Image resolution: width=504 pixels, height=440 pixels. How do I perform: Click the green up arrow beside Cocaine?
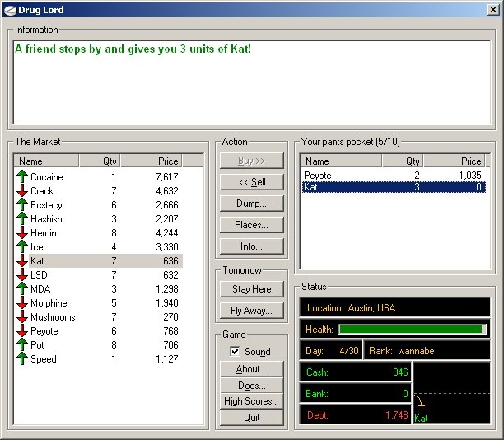pos(21,177)
